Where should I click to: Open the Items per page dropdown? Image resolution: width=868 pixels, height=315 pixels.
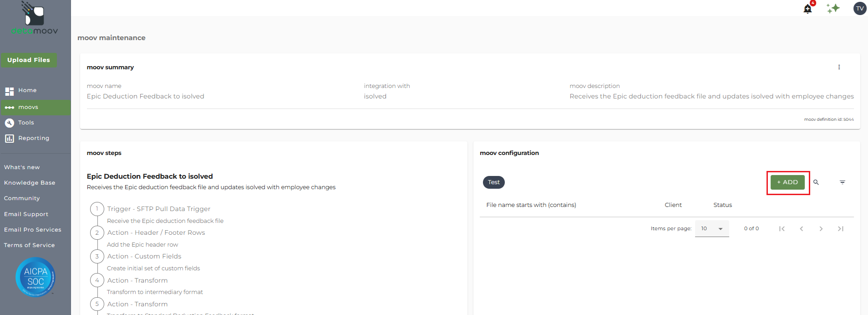click(x=712, y=229)
